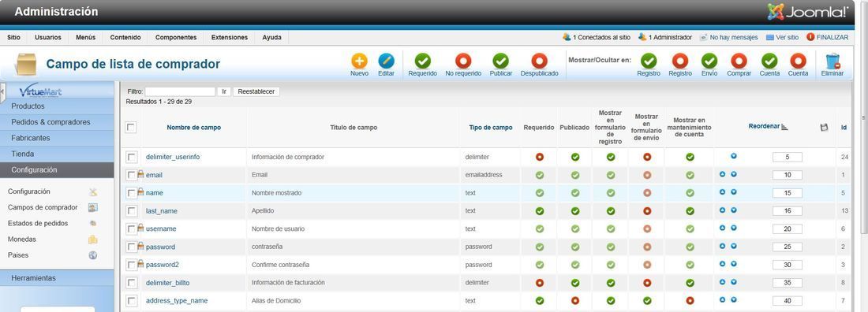Open the Usuarios menu
Viewport: 868px width, 312px height.
(x=48, y=38)
